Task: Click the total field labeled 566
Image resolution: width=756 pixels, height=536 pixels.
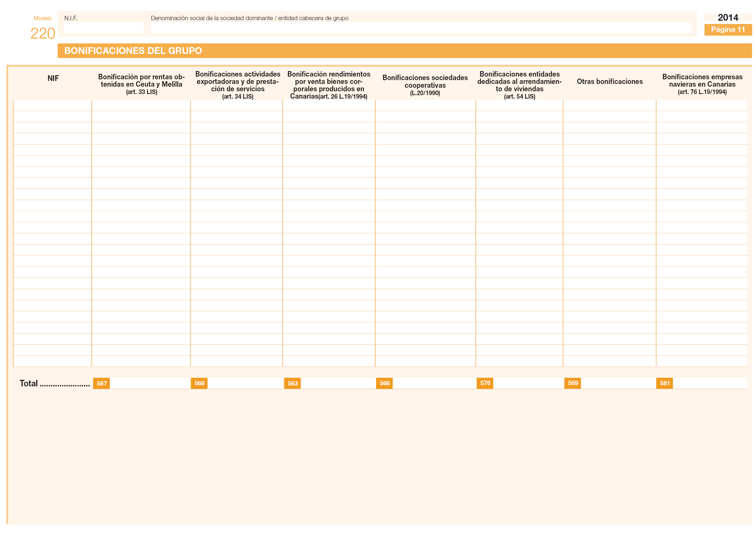Action: tap(434, 383)
